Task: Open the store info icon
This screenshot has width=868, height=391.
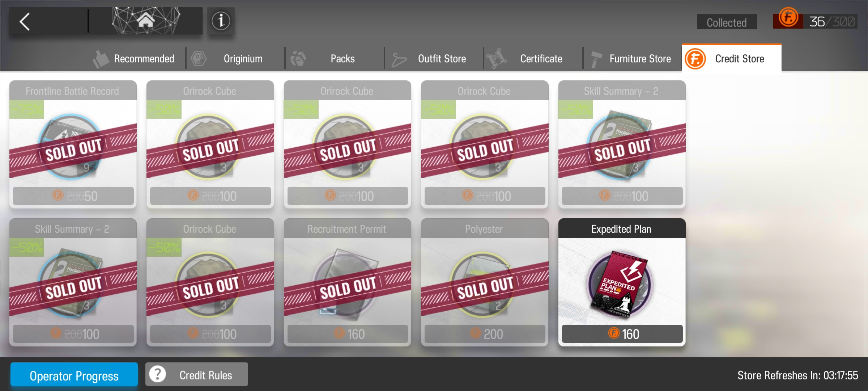Action: click(x=221, y=21)
